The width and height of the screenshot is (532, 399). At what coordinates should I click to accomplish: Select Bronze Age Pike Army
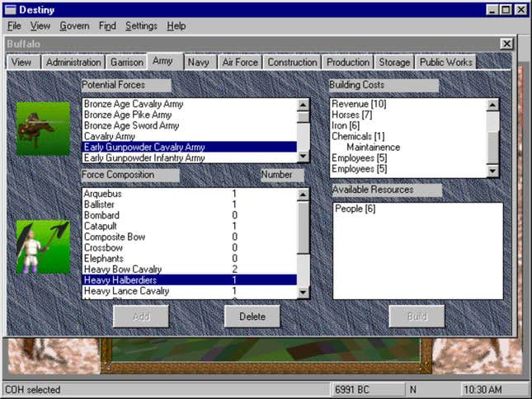pos(190,115)
